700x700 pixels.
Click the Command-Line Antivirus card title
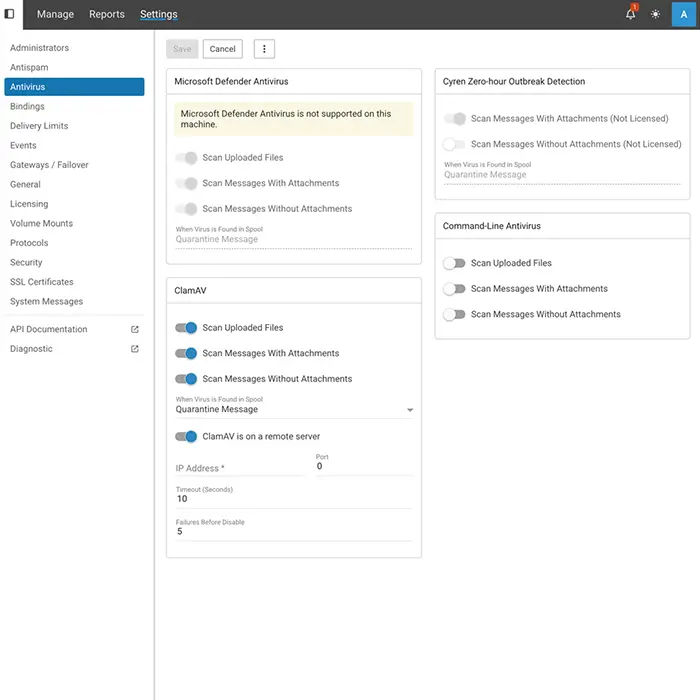[x=492, y=226]
